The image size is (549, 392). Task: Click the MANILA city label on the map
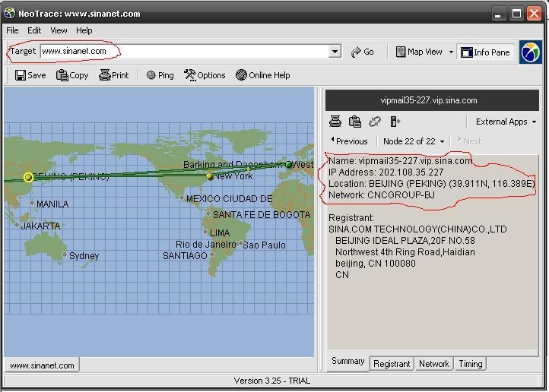coord(52,204)
